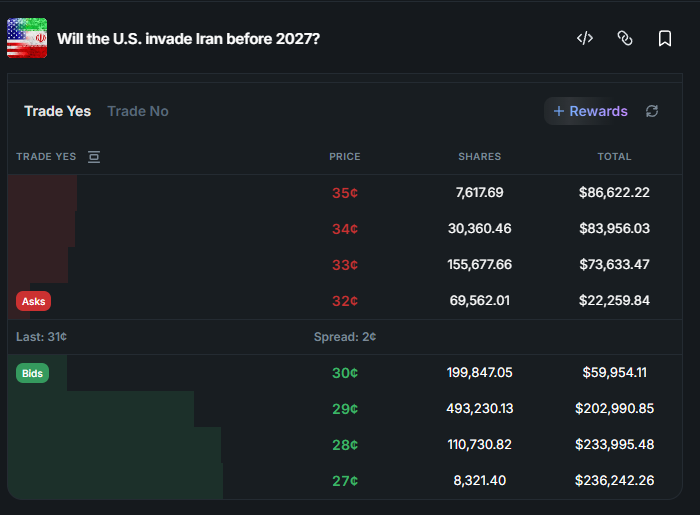
Task: Open the embed code icon
Action: coord(584,38)
